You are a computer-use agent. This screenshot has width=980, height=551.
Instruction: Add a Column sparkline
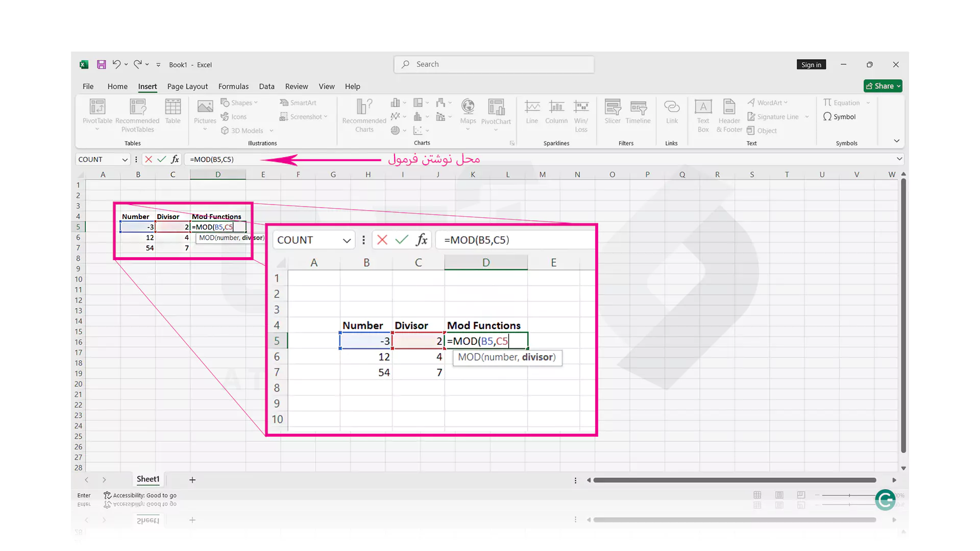coord(556,111)
